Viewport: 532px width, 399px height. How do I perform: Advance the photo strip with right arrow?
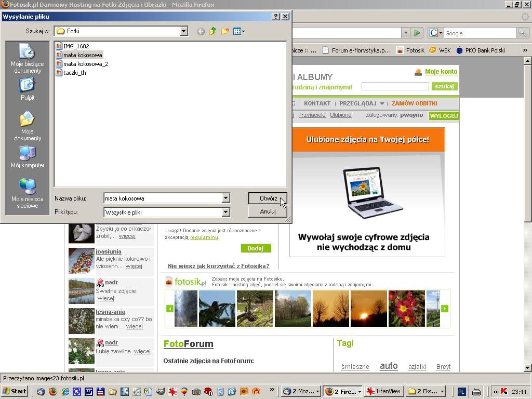(x=445, y=309)
